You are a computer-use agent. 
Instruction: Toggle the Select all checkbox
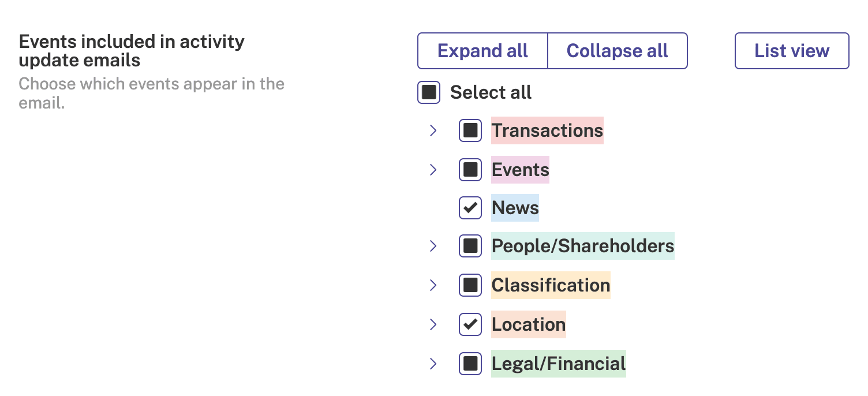pos(429,92)
